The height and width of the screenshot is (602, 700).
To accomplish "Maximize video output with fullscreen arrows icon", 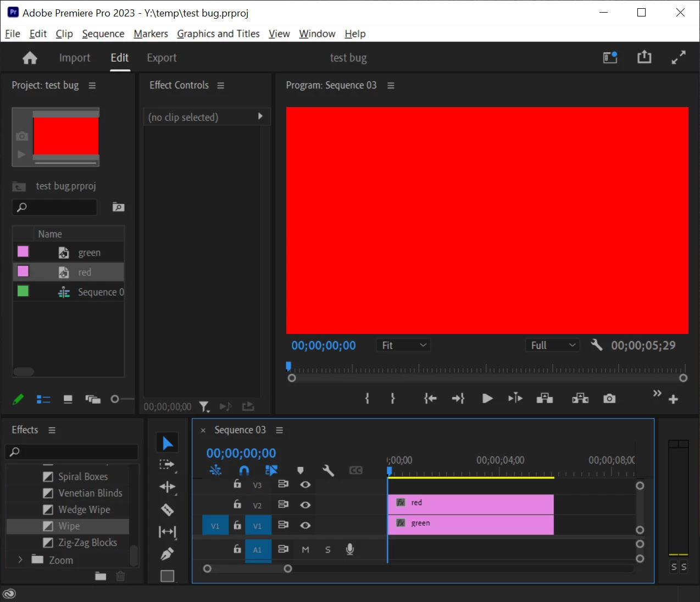I will click(679, 57).
